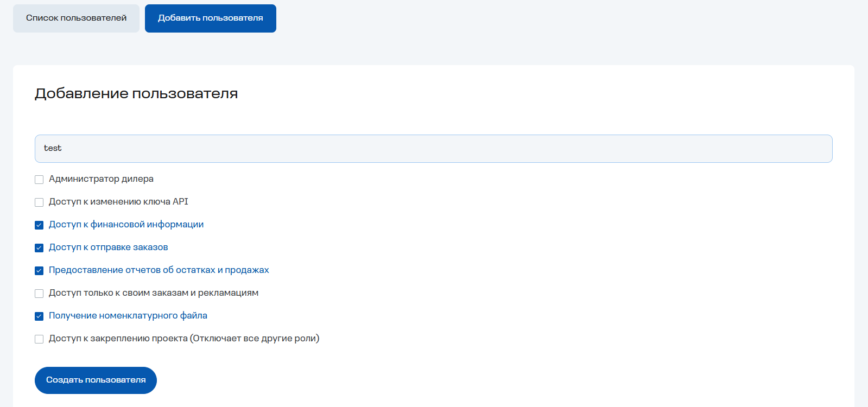Click the username input field containing 'test'
Image resolution: width=868 pixels, height=407 pixels.
(x=433, y=149)
